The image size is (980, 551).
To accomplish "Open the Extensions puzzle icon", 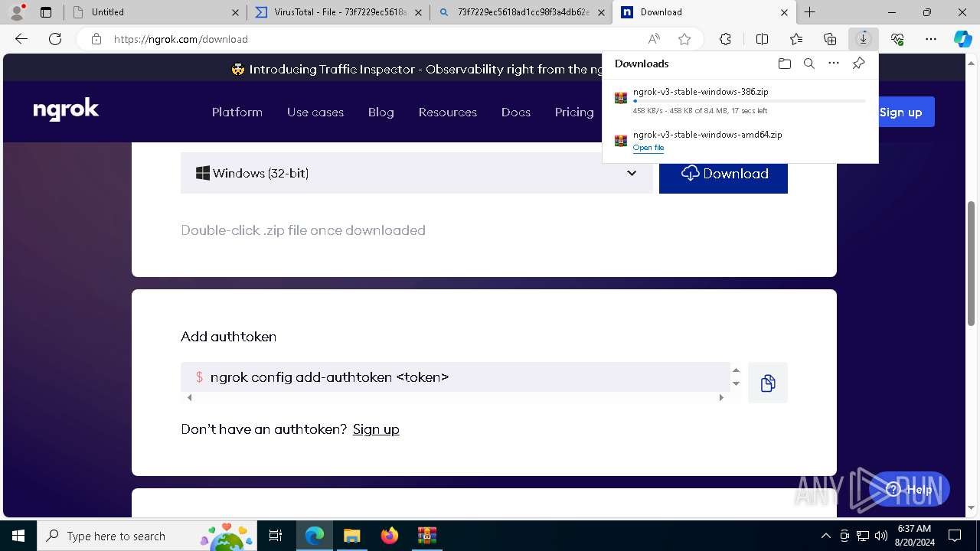I will 725,39.
